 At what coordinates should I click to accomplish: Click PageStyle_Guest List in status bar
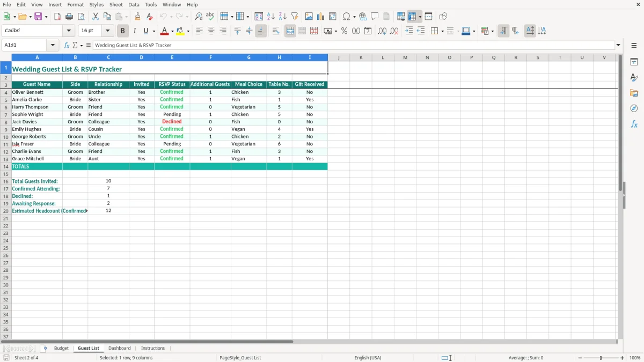coord(240,358)
